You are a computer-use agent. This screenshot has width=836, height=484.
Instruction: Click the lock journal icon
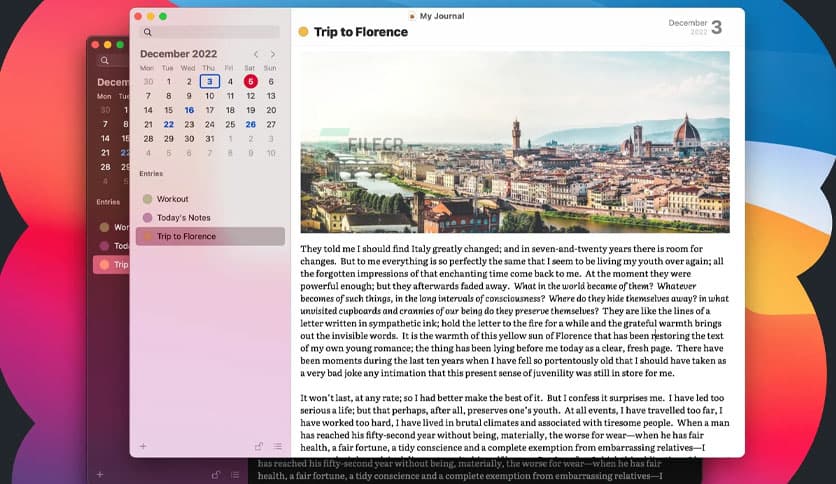point(259,446)
